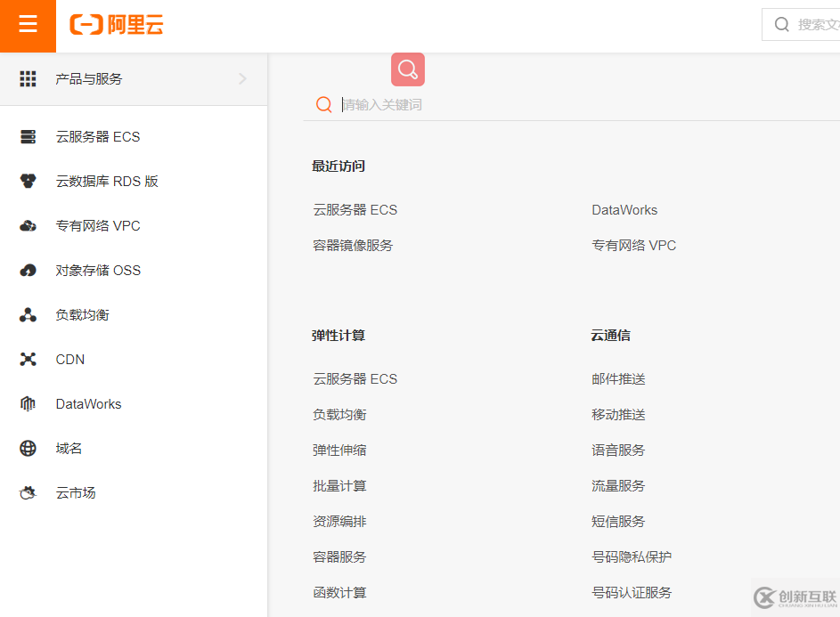Open 流量服务 link
Viewport: 840px width, 617px height.
click(618, 486)
